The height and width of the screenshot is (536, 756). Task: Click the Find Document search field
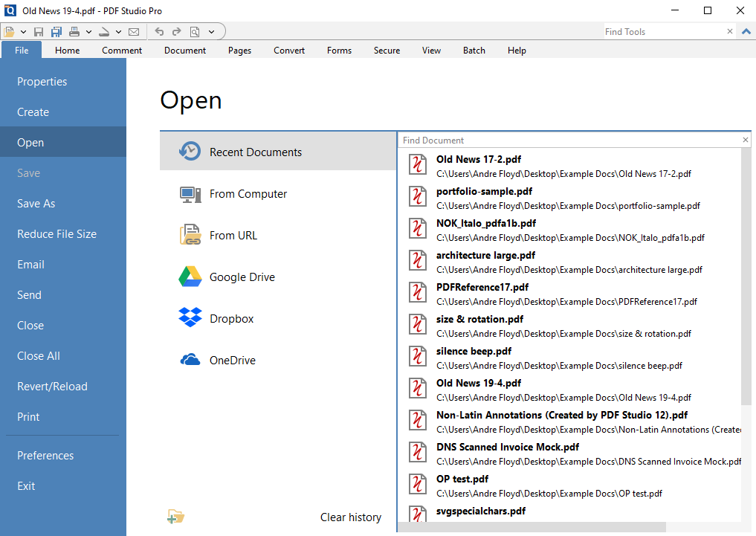tap(570, 141)
